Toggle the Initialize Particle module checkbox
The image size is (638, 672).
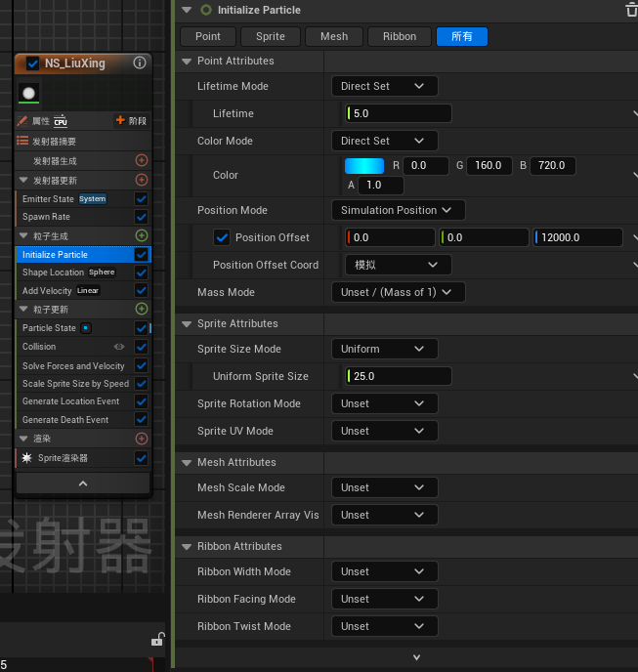pos(141,255)
